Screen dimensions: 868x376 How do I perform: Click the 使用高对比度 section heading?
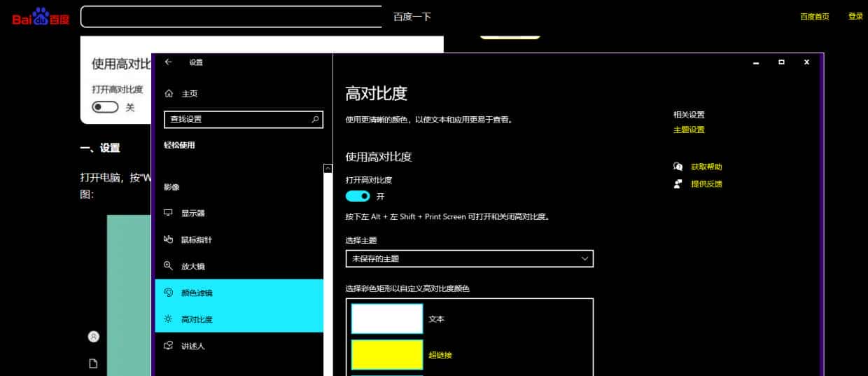click(x=379, y=157)
